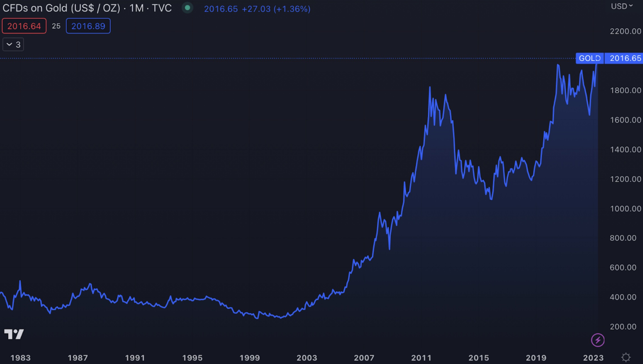This screenshot has height=364, width=643.
Task: Click the 2003 time axis label
Action: click(x=307, y=358)
